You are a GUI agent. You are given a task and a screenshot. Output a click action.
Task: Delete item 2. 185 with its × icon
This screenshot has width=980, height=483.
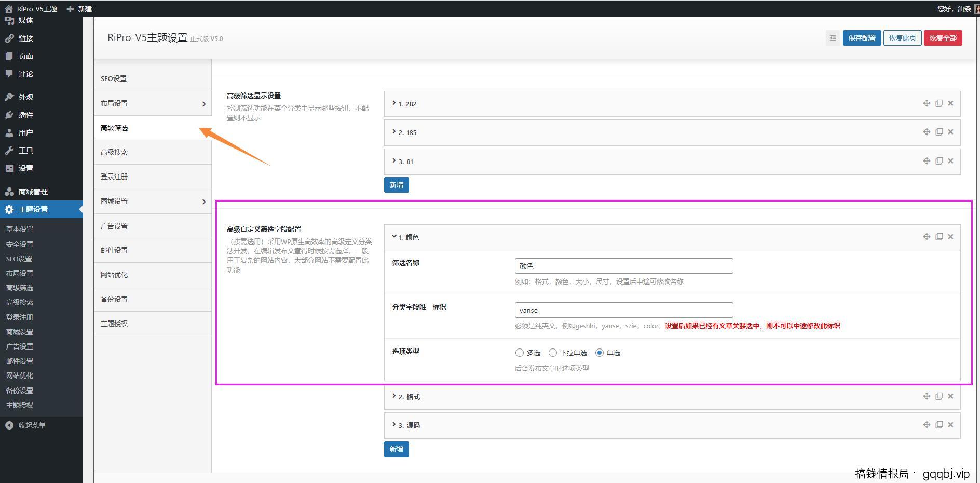coord(950,132)
